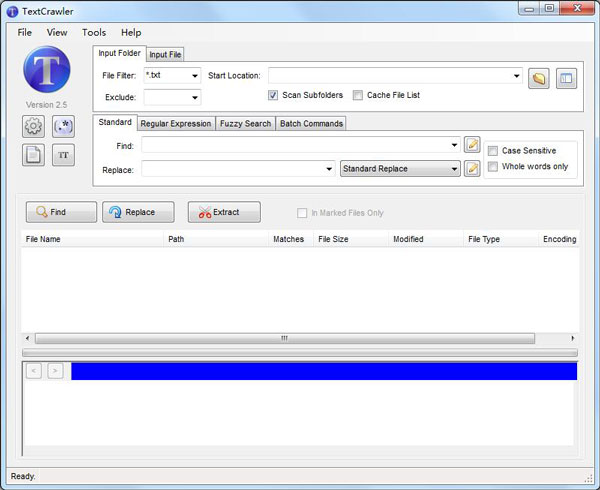Sort by File Name column header

point(92,239)
